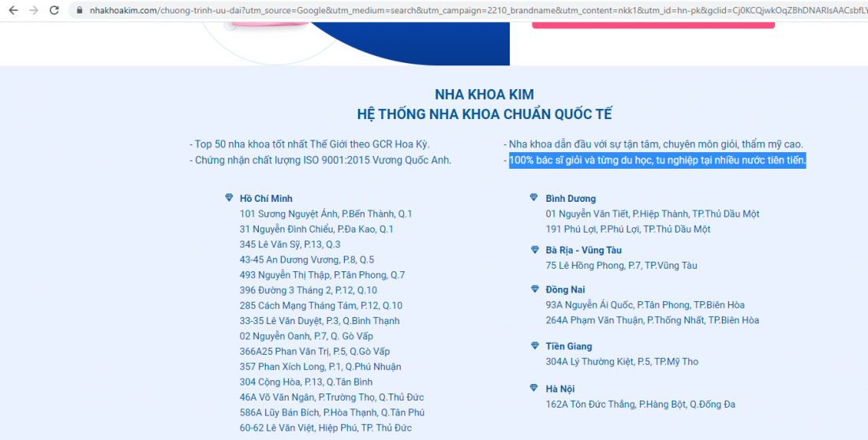The height and width of the screenshot is (440, 868).
Task: Click diamond icon beside Hà Nội
Action: [x=534, y=389]
